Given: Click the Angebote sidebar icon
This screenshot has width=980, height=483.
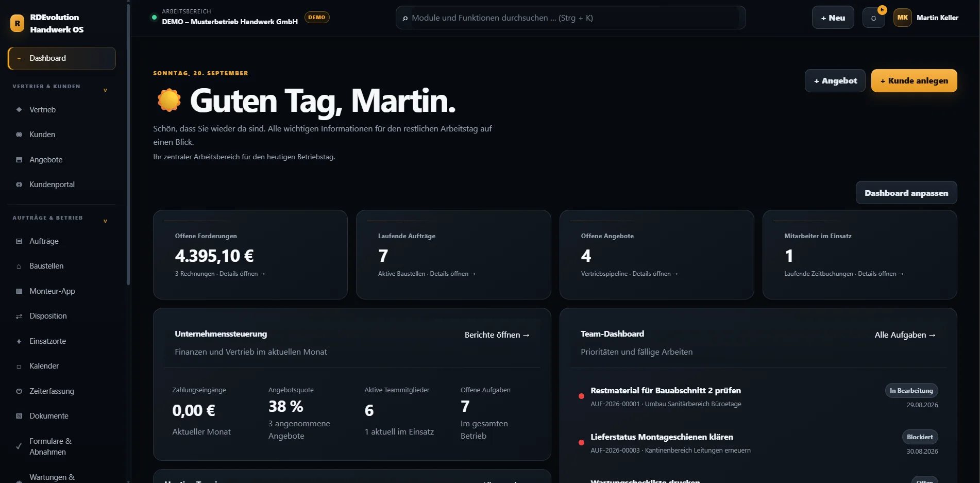Looking at the screenshot, I should [19, 160].
